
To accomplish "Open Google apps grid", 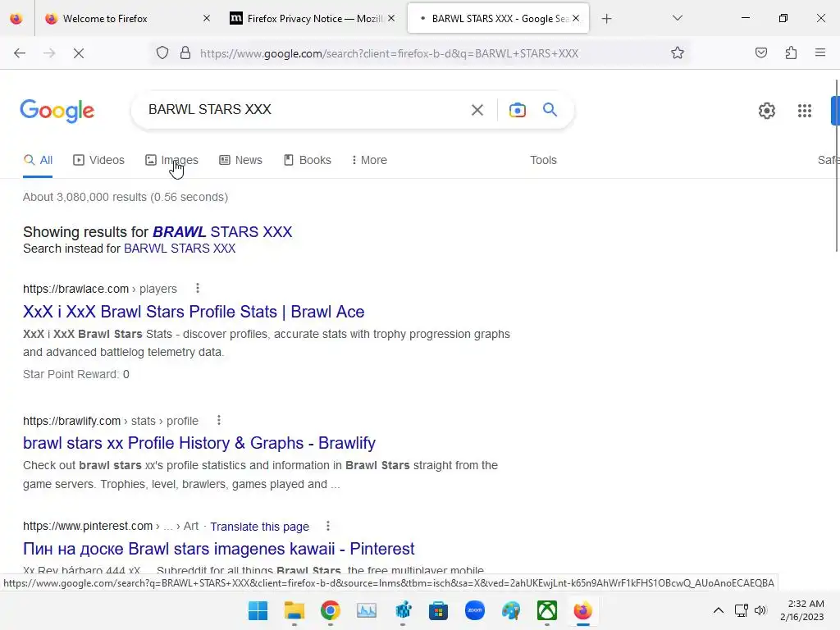I will [x=804, y=111].
